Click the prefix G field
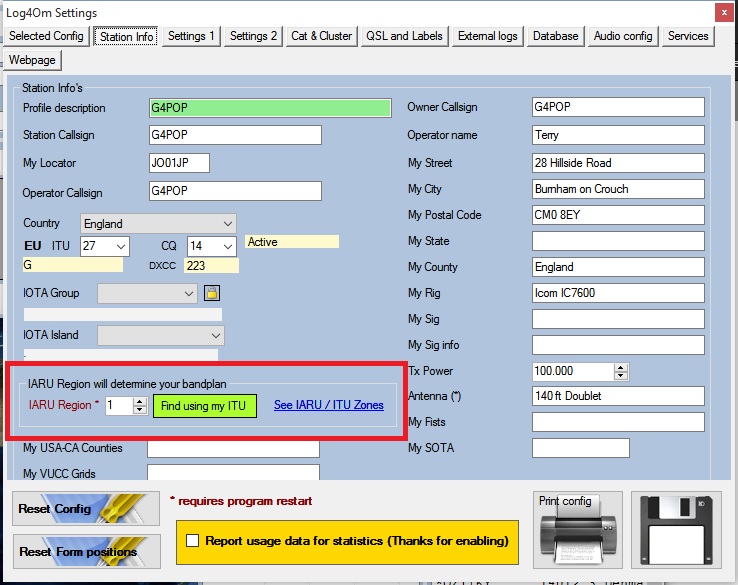Screen dimensions: 738x585 coord(73,265)
